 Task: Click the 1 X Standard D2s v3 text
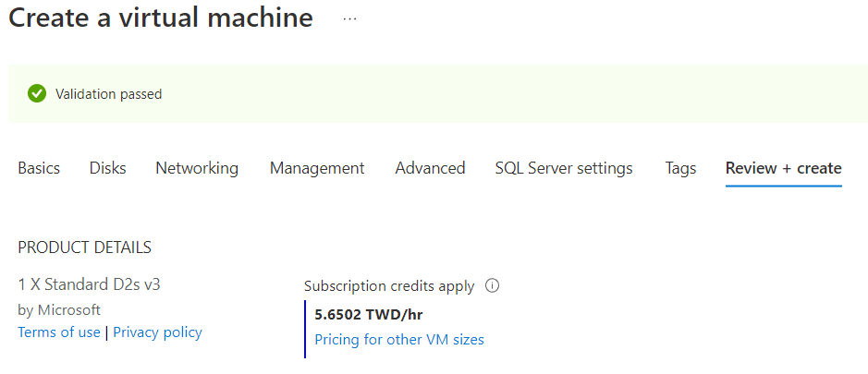click(x=82, y=284)
